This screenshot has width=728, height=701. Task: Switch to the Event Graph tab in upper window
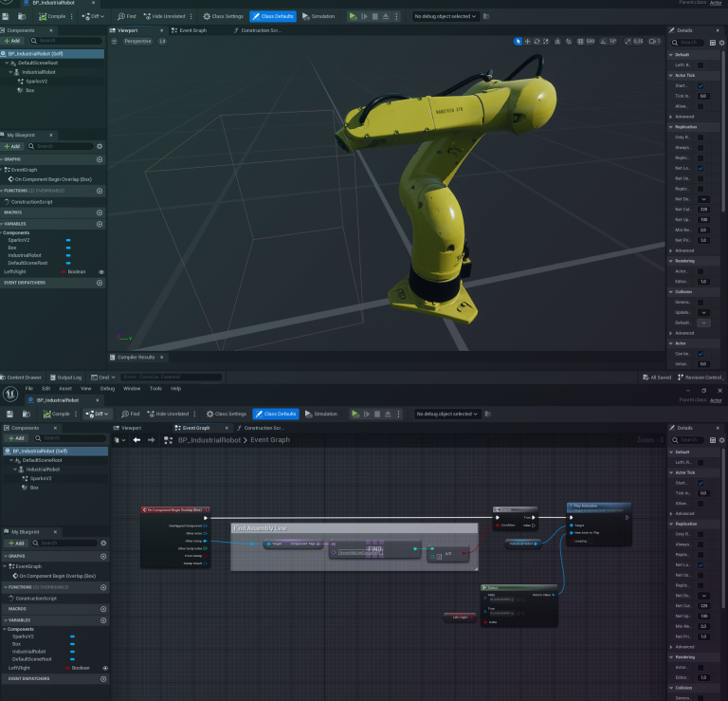click(x=189, y=30)
